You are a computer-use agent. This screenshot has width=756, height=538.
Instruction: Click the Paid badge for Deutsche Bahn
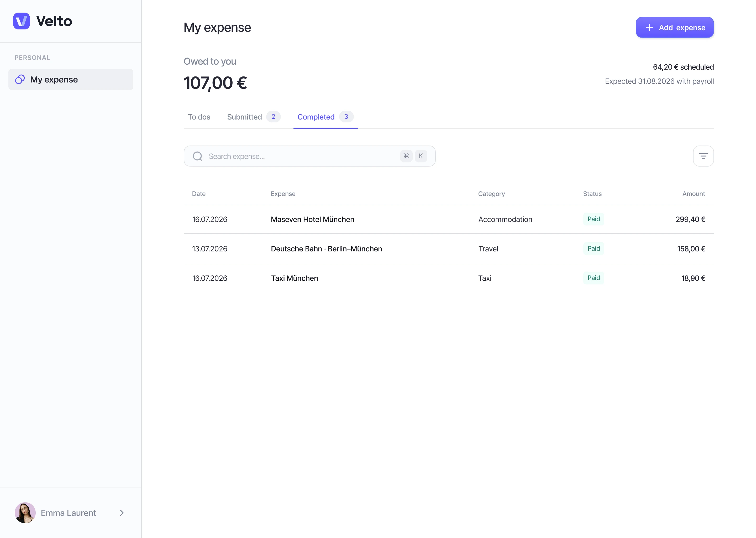pos(594,249)
